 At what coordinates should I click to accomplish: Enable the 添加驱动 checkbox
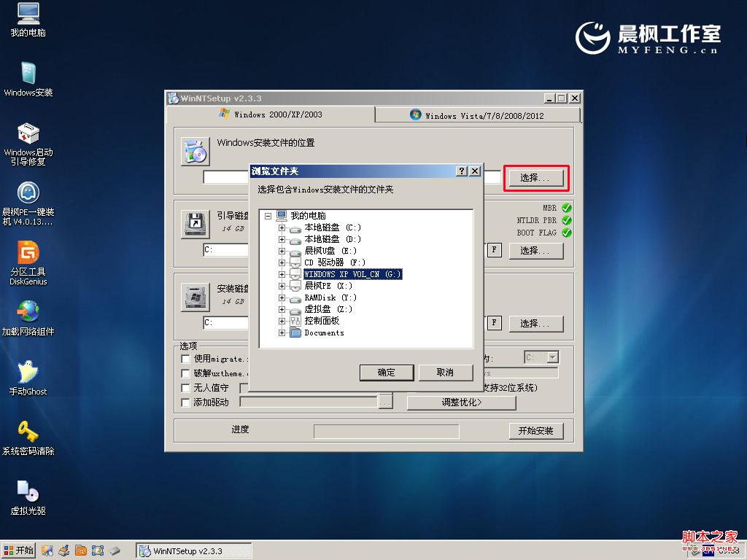pyautogui.click(x=186, y=402)
